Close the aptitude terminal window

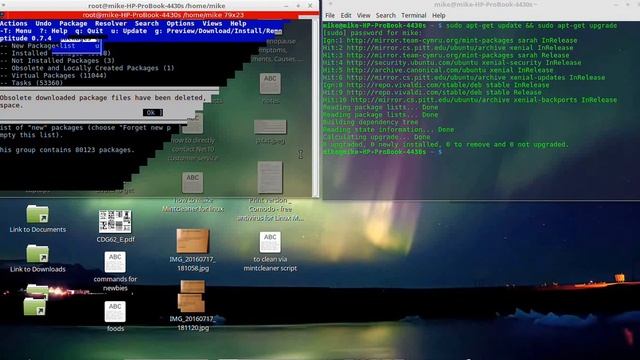tap(310, 6)
